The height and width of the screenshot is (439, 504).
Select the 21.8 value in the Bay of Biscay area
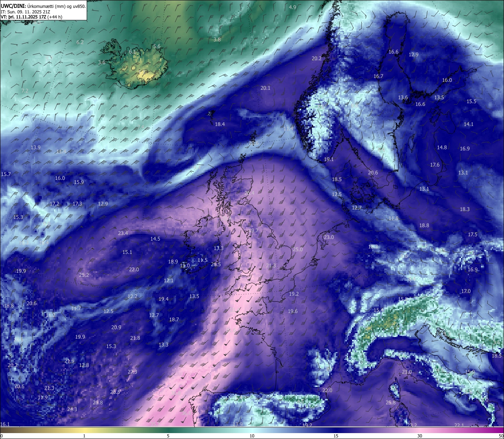135,338
